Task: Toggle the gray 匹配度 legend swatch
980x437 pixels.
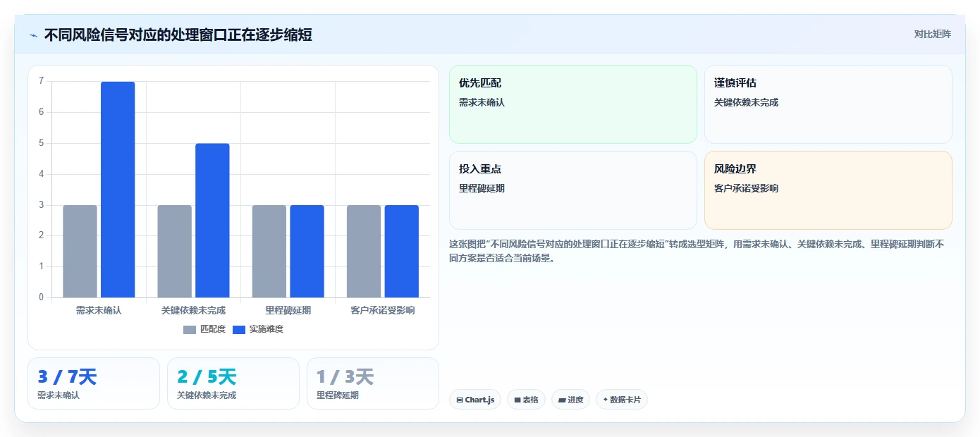Action: 190,329
